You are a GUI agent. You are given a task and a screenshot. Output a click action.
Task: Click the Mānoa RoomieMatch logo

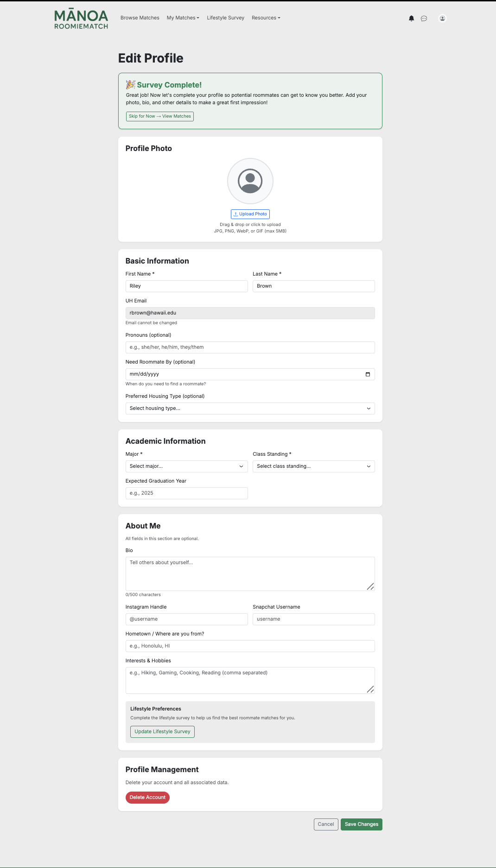[x=81, y=19]
